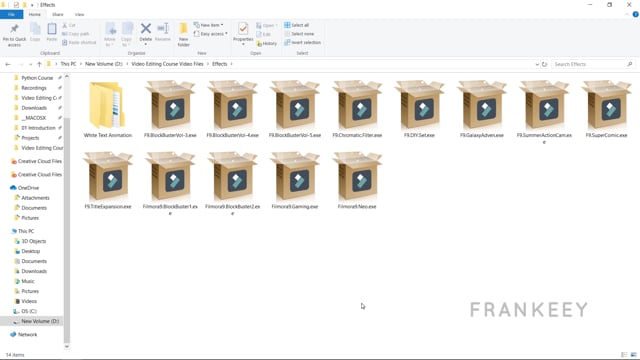This screenshot has height=360, width=640.
Task: Click New Volume (D:) breadcrumb
Action: tap(104, 64)
